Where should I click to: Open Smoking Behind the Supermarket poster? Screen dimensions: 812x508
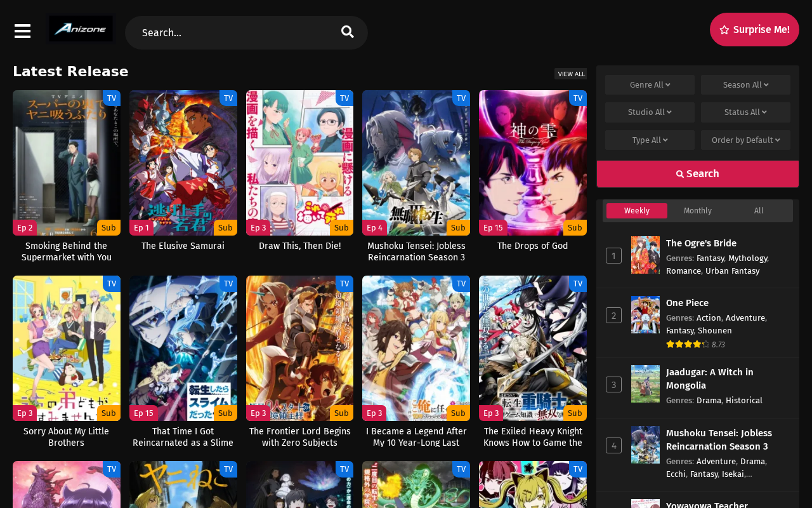point(67,163)
